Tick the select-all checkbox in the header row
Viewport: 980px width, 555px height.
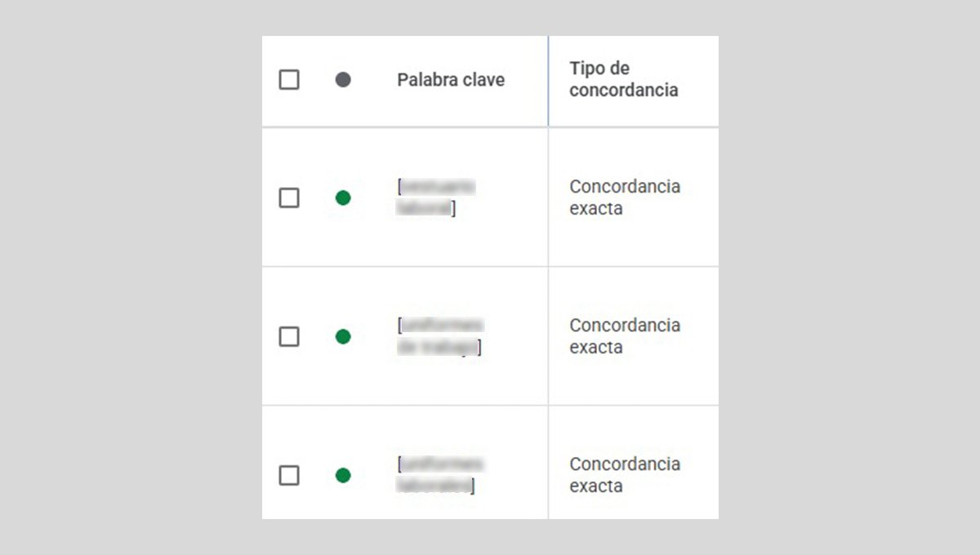[x=289, y=80]
